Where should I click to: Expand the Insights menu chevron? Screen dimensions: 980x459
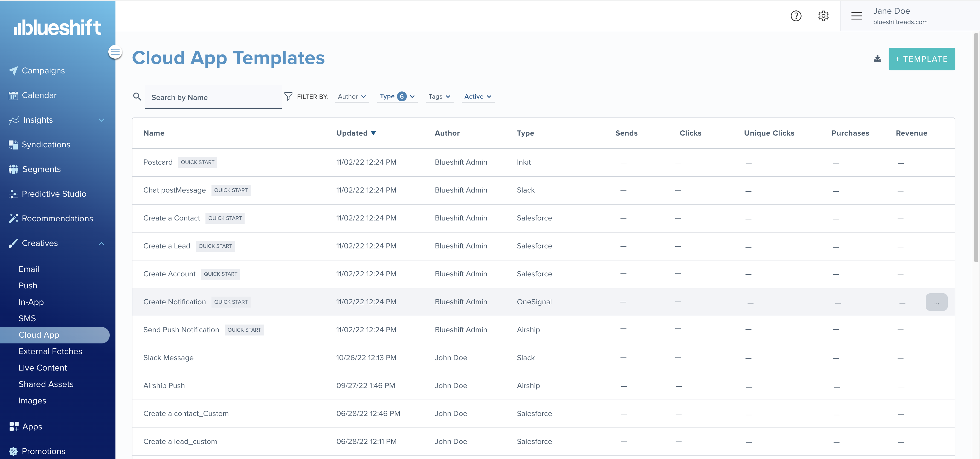coord(102,120)
